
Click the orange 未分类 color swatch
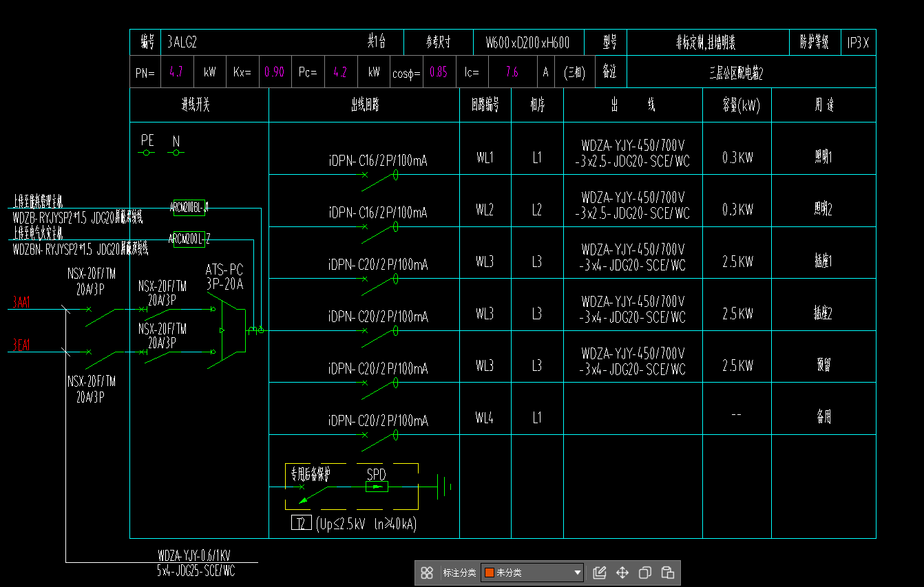pyautogui.click(x=490, y=573)
